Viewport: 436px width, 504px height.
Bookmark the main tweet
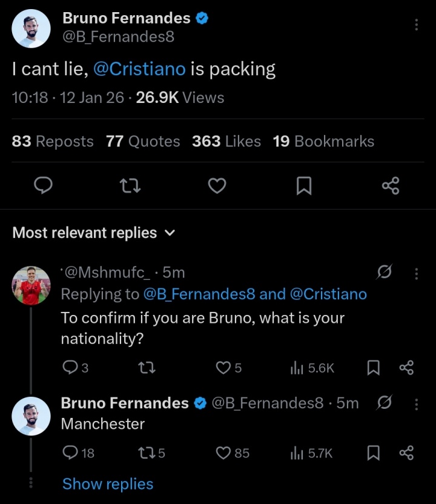(x=304, y=186)
